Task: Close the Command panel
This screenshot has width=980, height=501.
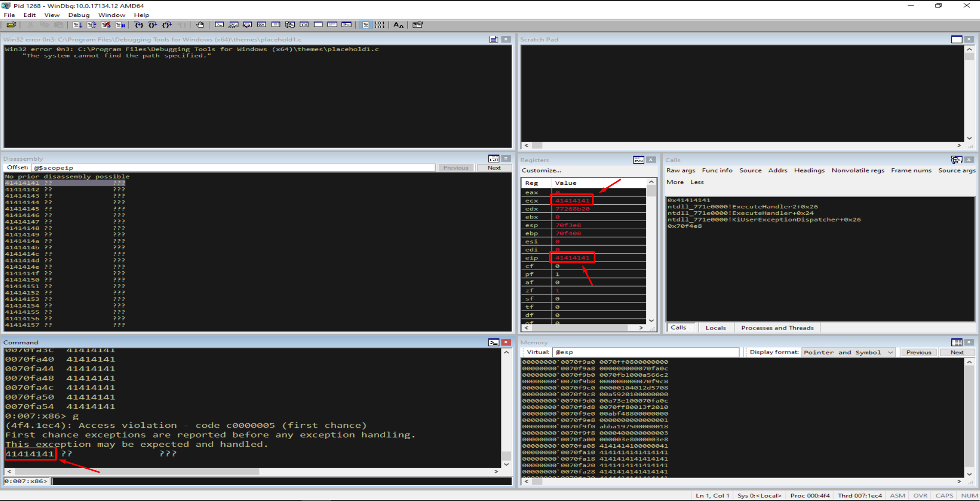Action: [x=506, y=342]
